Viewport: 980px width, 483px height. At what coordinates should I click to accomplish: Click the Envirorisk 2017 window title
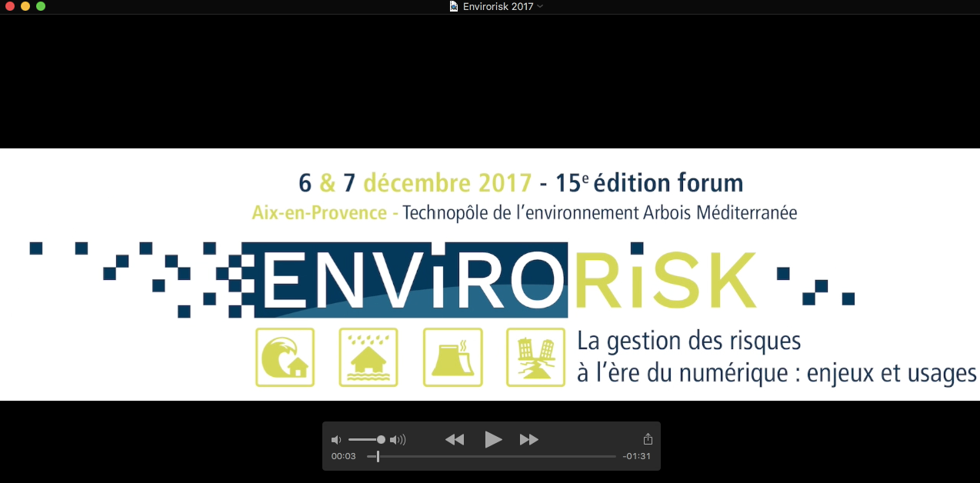pyautogui.click(x=498, y=6)
